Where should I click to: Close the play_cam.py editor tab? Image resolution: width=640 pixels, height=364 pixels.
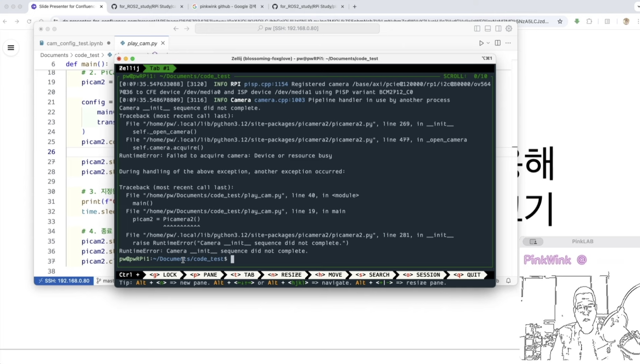[163, 43]
